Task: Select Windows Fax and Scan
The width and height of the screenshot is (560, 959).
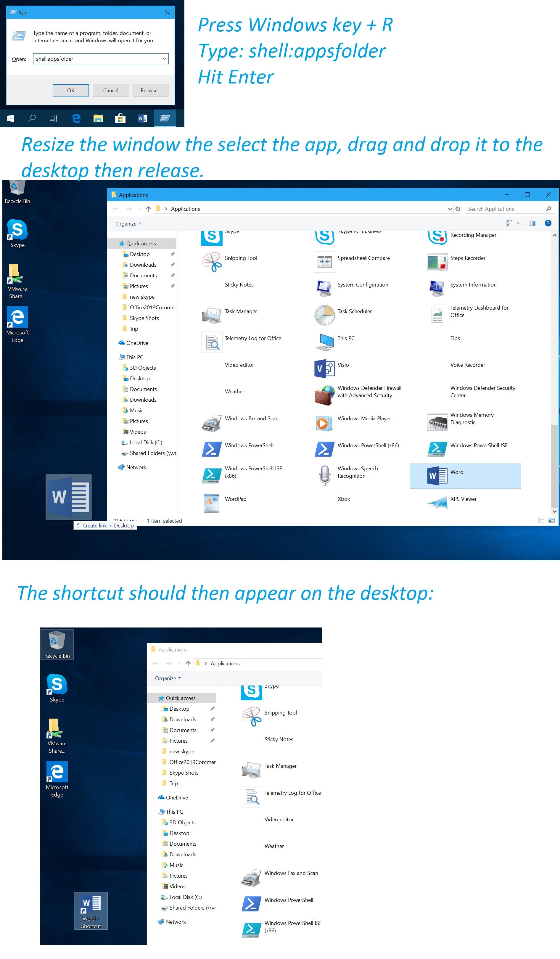Action: (x=252, y=418)
